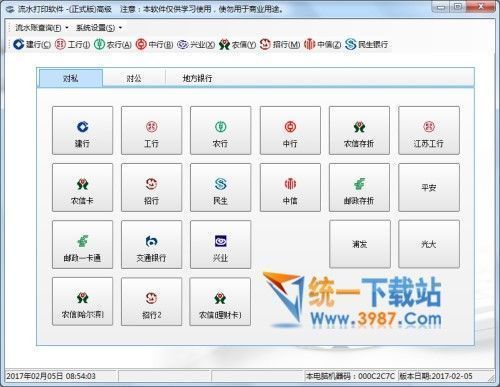This screenshot has width=500, height=387.
Task: Click the 兴业 toolbar icon
Action: point(196,44)
